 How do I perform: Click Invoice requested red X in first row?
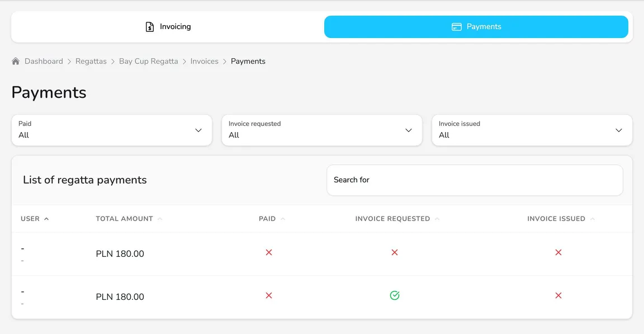[395, 252]
